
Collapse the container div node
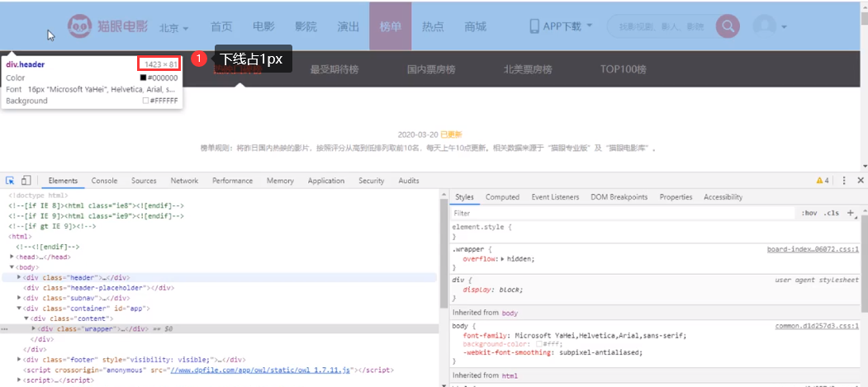click(19, 308)
